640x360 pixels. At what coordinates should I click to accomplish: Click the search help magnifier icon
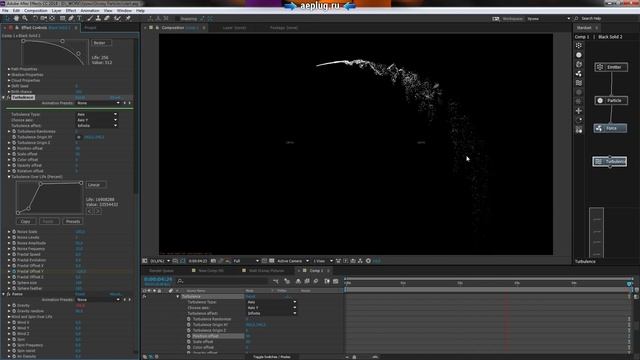click(576, 19)
